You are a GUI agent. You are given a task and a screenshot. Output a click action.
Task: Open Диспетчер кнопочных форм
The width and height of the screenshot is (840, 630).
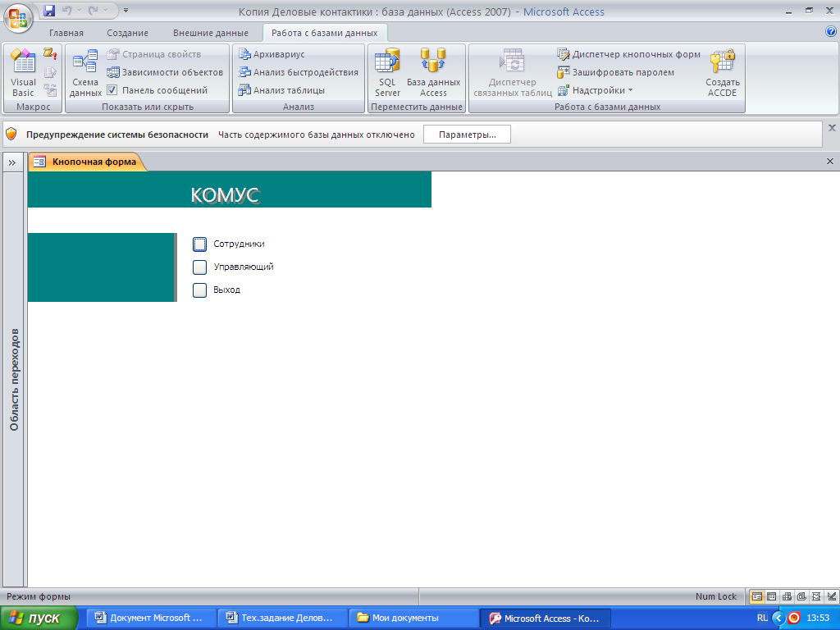coord(629,54)
